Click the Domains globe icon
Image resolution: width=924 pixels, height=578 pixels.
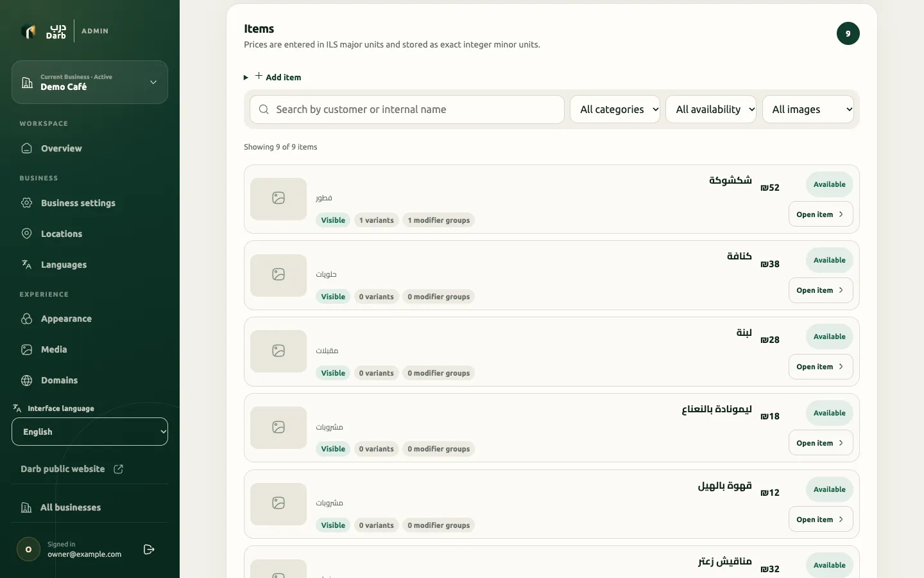[x=27, y=380]
